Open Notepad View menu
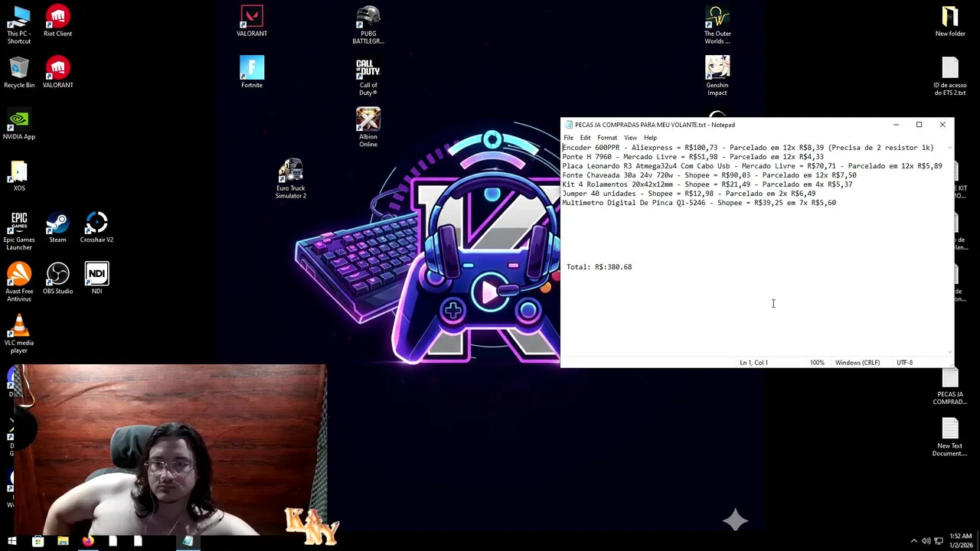Viewport: 980px width, 551px height. pyautogui.click(x=630, y=138)
